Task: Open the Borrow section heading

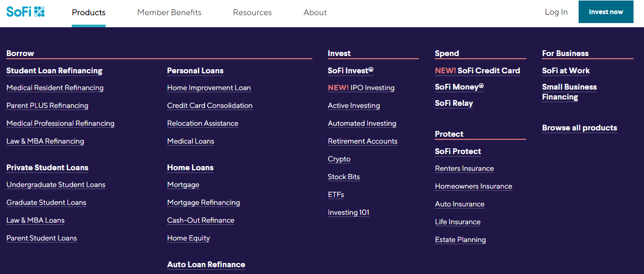Action: tap(20, 53)
